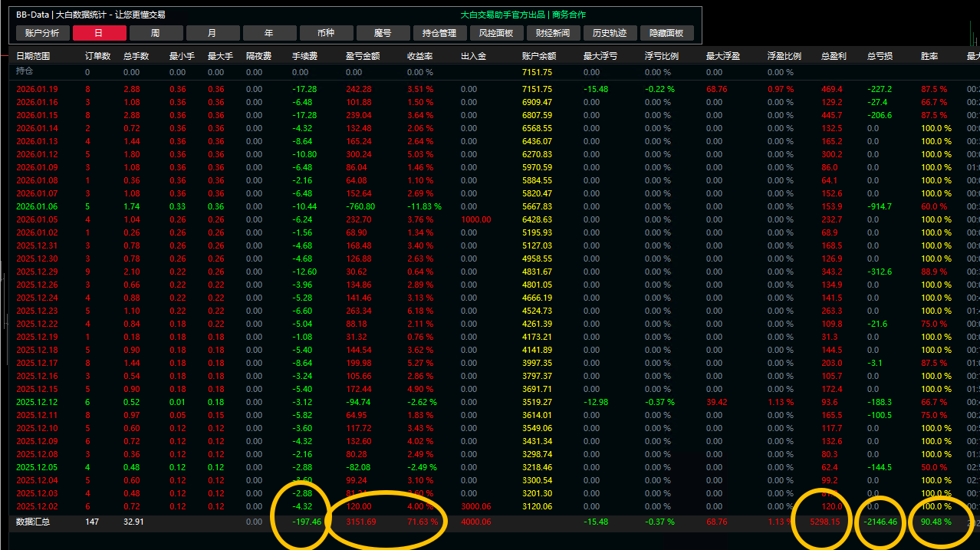980x550 pixels.
Task: Select the green 2025.12.05 date row
Action: [x=37, y=467]
